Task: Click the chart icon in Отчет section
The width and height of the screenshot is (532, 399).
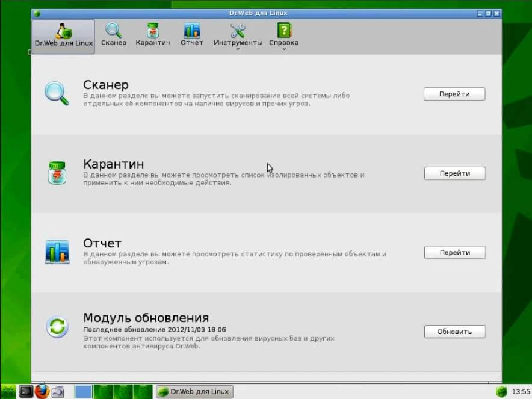Action: click(57, 252)
